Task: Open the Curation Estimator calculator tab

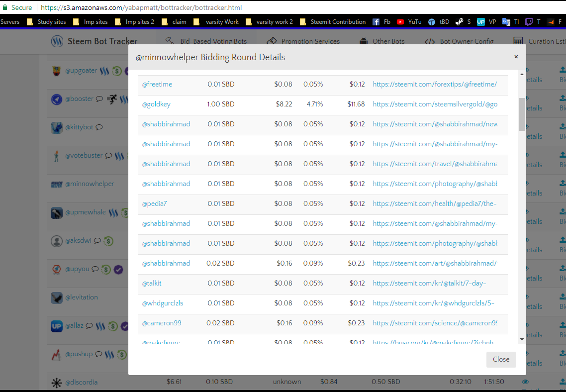Action: [540, 41]
